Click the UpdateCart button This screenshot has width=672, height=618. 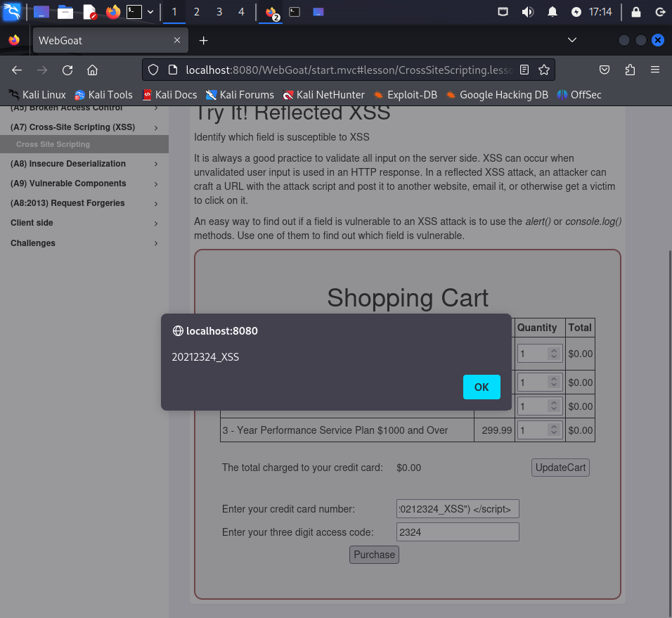click(560, 468)
